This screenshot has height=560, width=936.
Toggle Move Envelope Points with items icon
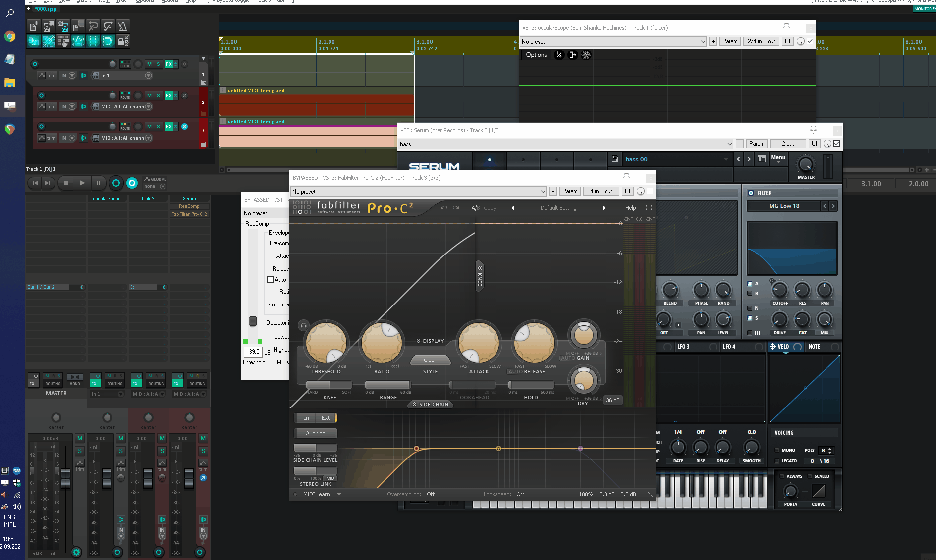point(78,41)
